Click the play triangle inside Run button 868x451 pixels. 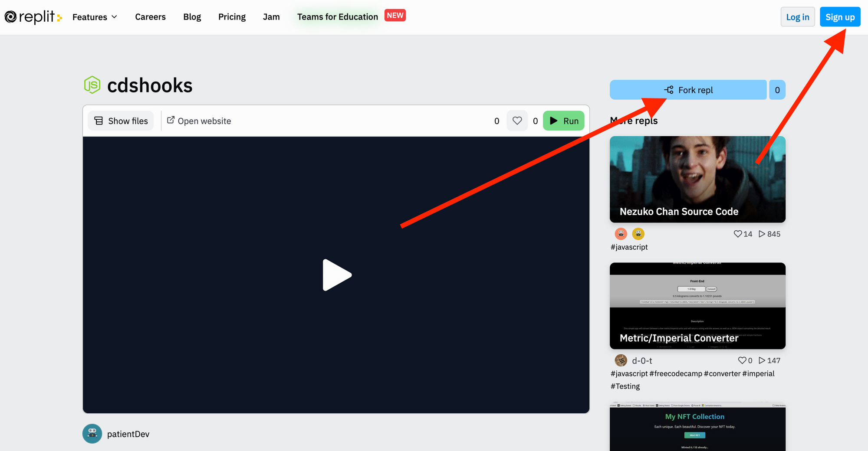pos(554,121)
